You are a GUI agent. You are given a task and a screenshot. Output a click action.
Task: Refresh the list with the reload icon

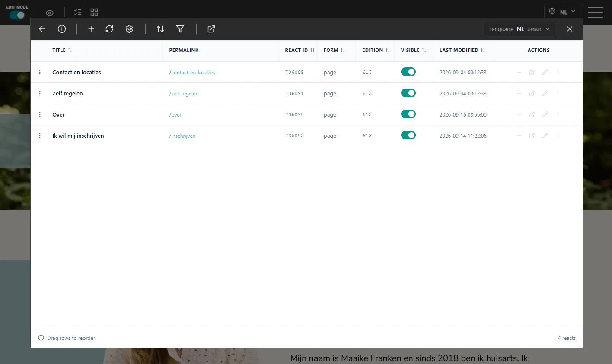(109, 29)
